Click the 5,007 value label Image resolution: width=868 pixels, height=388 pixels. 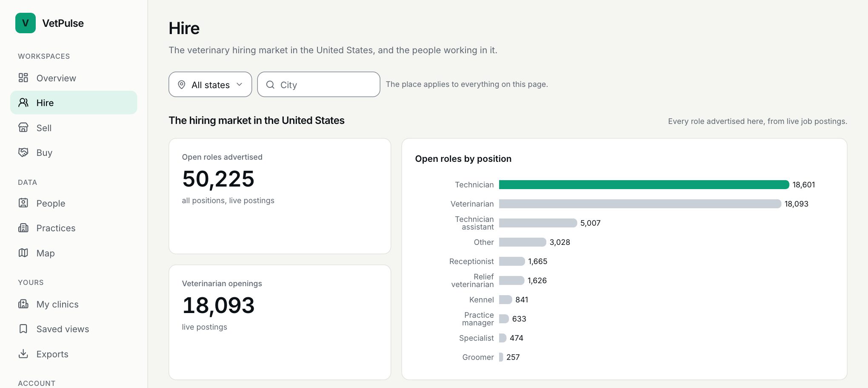(x=591, y=223)
